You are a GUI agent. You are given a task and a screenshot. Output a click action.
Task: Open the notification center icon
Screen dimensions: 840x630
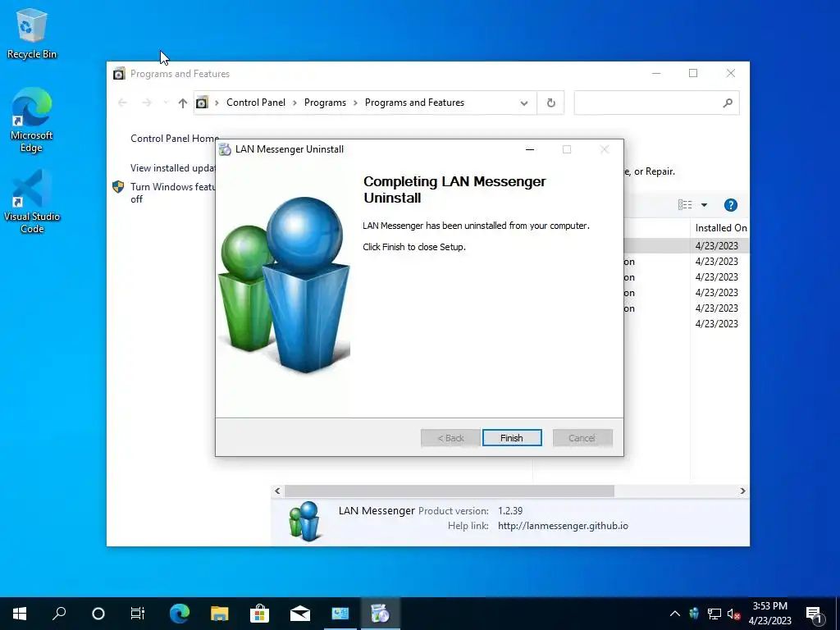tap(815, 614)
